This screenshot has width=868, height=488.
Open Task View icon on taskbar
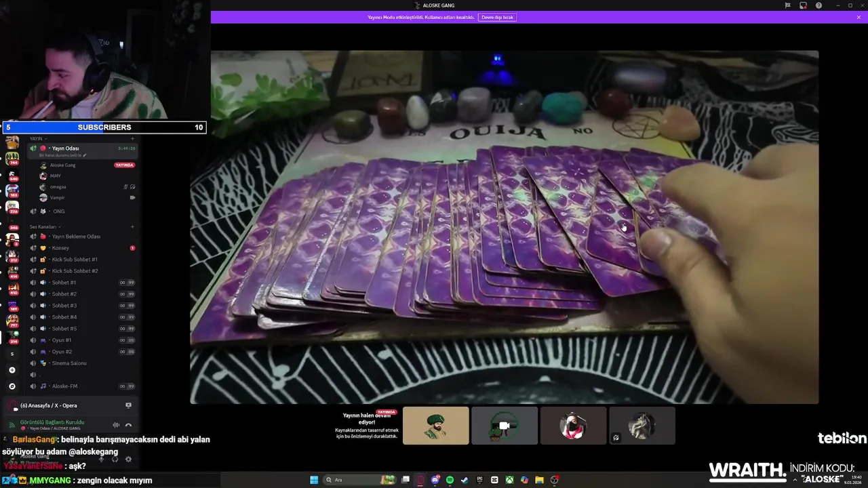pyautogui.click(x=406, y=480)
